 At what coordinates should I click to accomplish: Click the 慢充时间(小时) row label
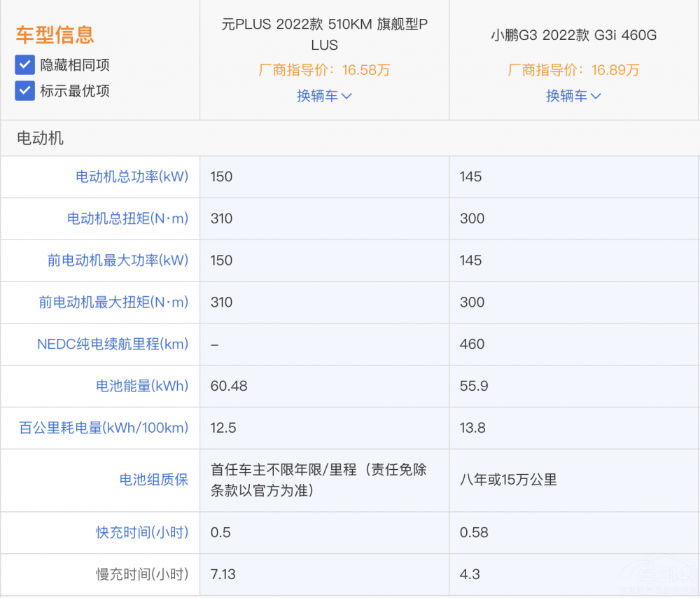[x=142, y=574]
